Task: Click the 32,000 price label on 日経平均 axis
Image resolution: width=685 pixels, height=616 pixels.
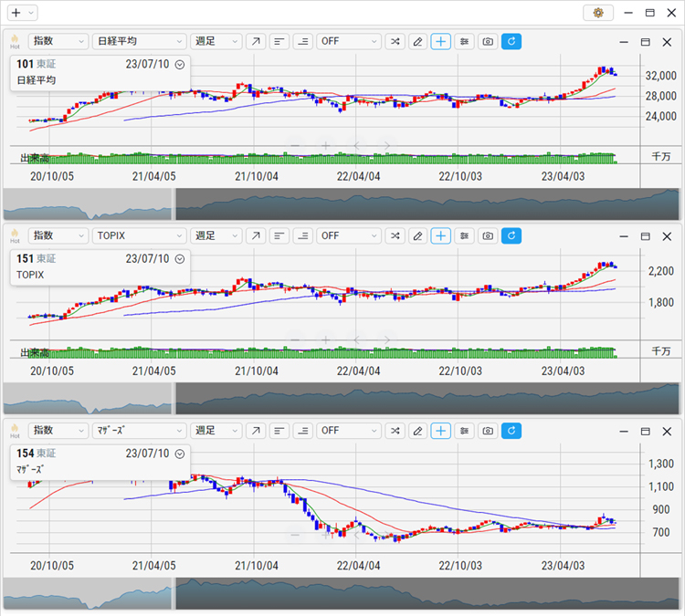Action: (661, 76)
